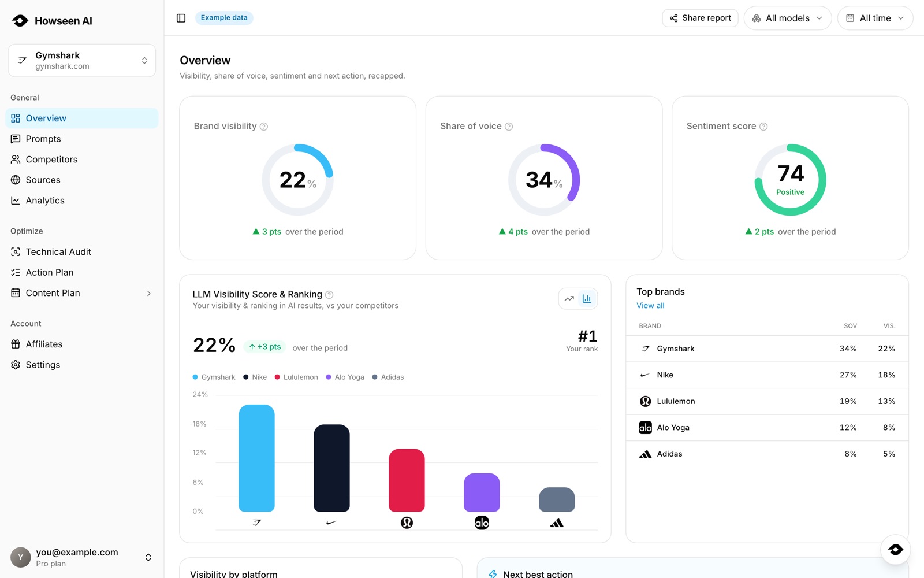Switch to bar chart view
Image resolution: width=924 pixels, height=578 pixels.
tap(587, 299)
